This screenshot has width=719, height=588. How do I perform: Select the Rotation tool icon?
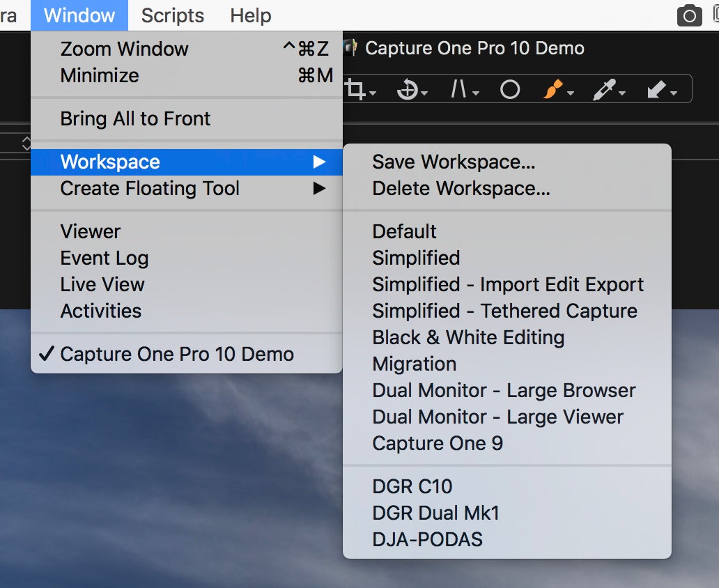click(407, 89)
